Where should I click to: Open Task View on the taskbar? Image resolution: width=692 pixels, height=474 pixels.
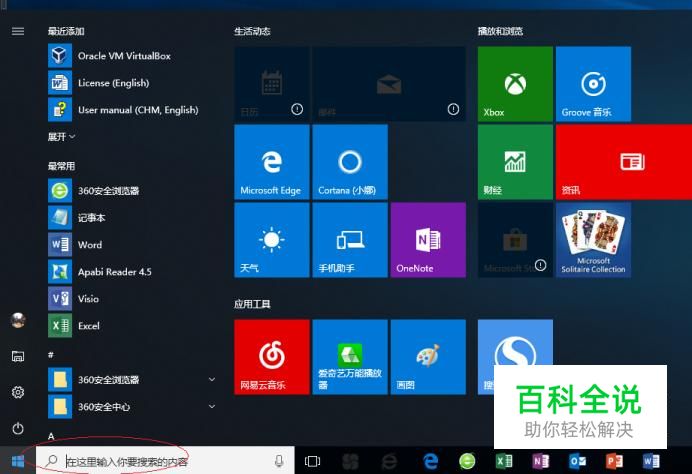312,462
